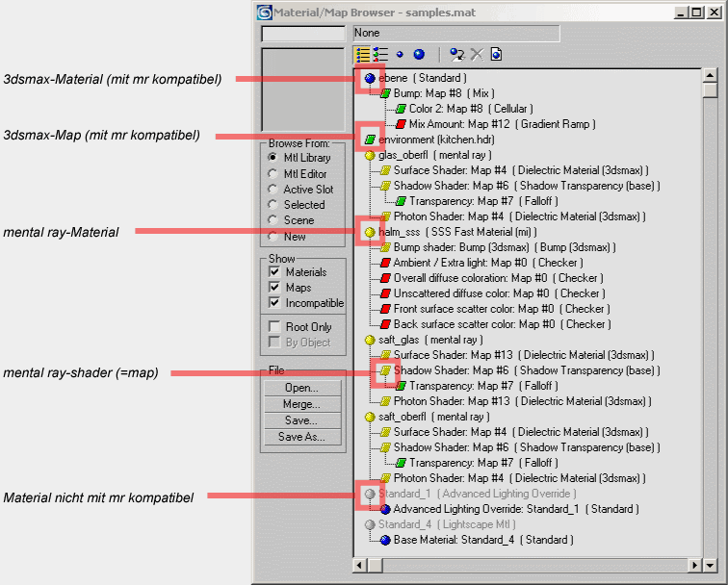
Task: Click green map icon beside environment (kitchen.hdr)
Action: click(370, 140)
